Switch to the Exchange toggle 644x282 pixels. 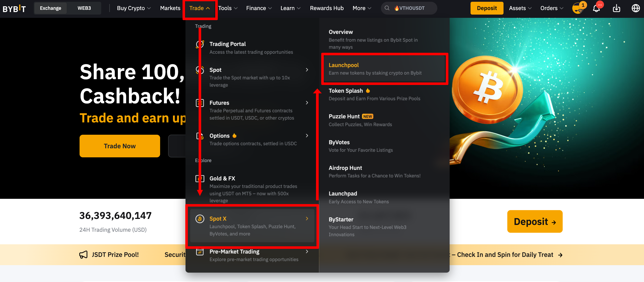(x=50, y=8)
